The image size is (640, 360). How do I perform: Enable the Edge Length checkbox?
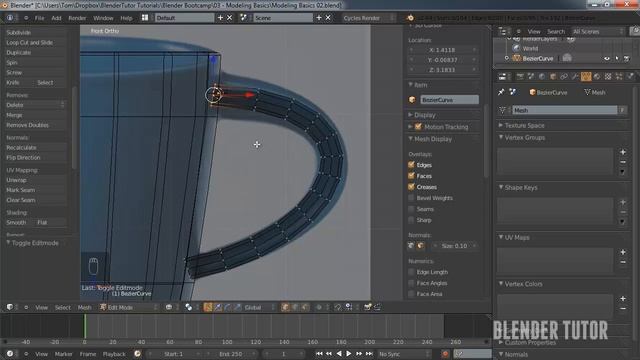point(411,272)
